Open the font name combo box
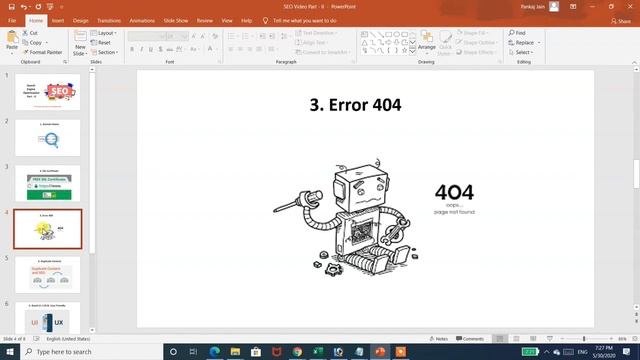 tap(146, 37)
